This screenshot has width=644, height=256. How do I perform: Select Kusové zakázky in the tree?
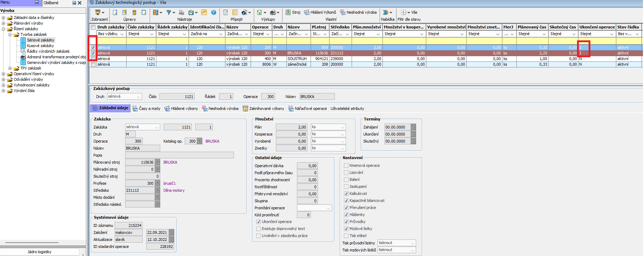[x=40, y=46]
